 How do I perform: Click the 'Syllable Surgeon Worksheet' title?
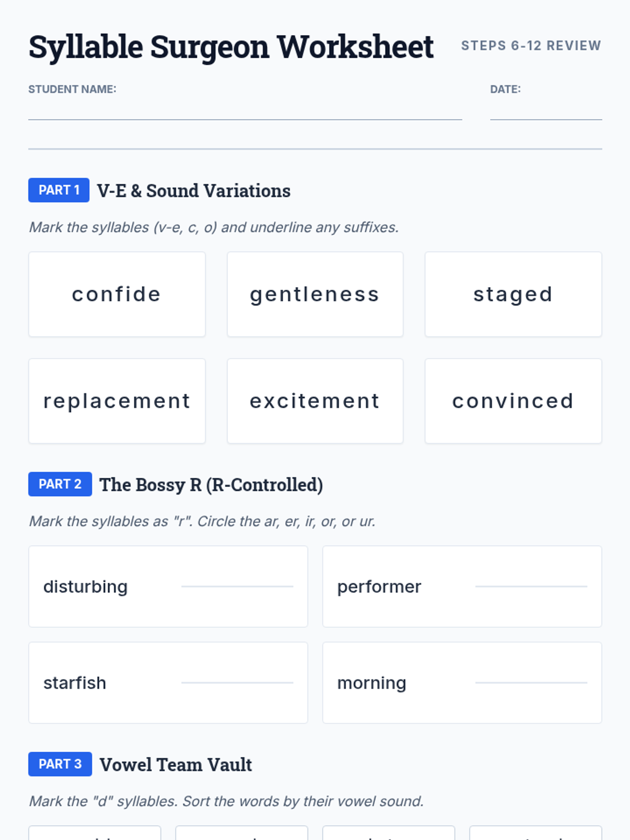231,47
